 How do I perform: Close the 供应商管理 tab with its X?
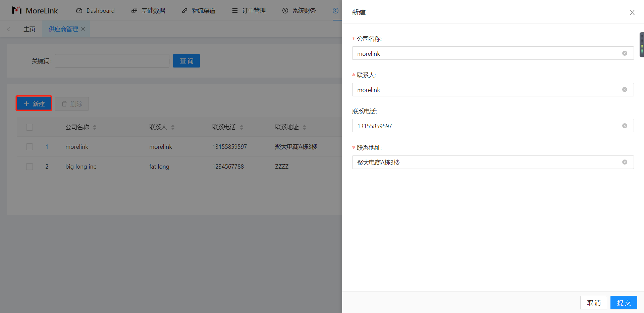coord(83,29)
